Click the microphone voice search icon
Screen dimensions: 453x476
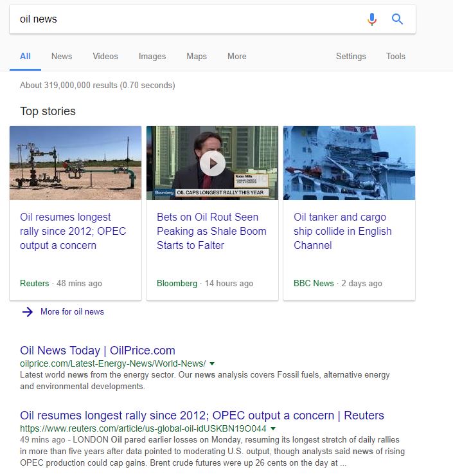coord(372,19)
